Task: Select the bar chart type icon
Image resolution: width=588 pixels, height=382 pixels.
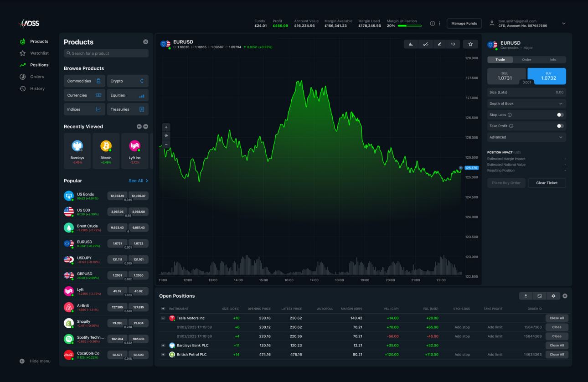Action: (x=411, y=44)
